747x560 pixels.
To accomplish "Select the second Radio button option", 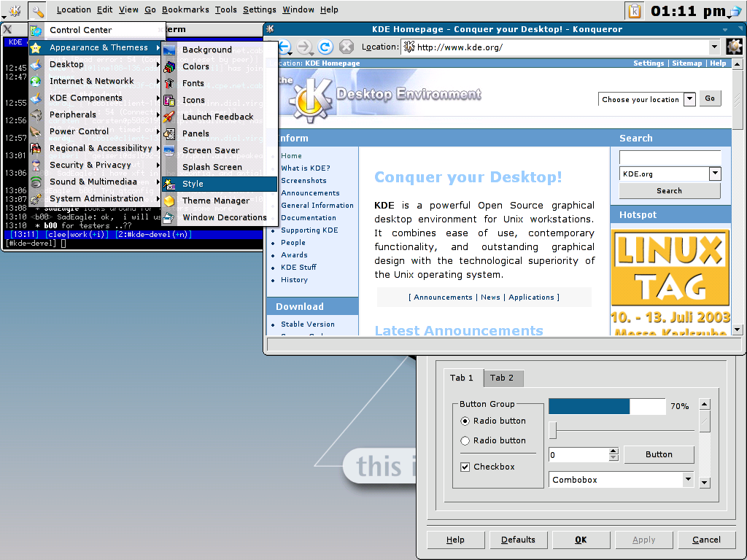I will point(465,441).
